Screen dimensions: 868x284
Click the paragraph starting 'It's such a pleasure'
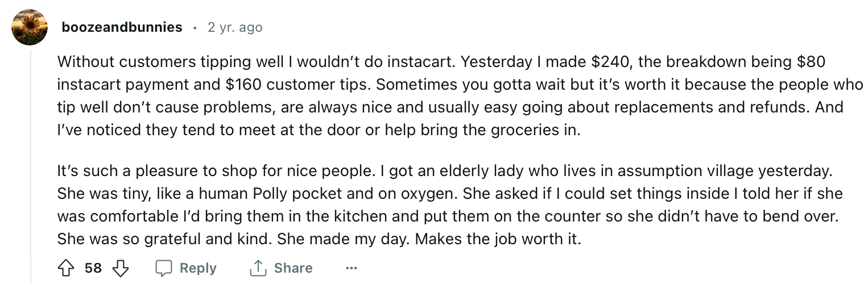click(x=449, y=205)
